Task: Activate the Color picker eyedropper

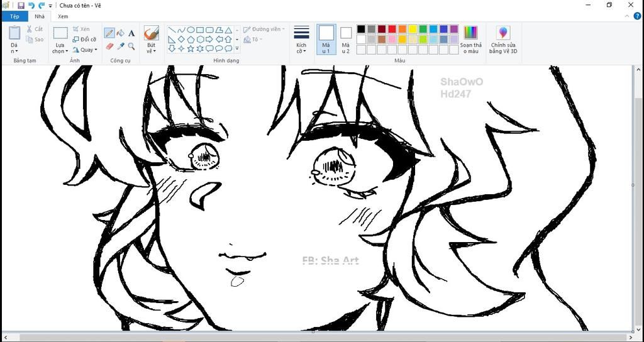Action: [x=120, y=46]
